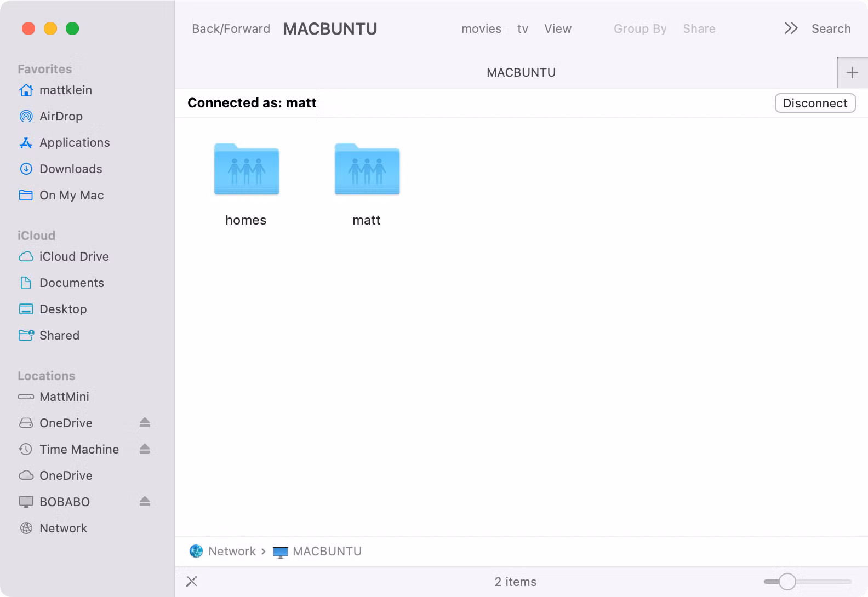Click the iCloud Drive cloud icon
Image resolution: width=868 pixels, height=597 pixels.
(x=26, y=256)
